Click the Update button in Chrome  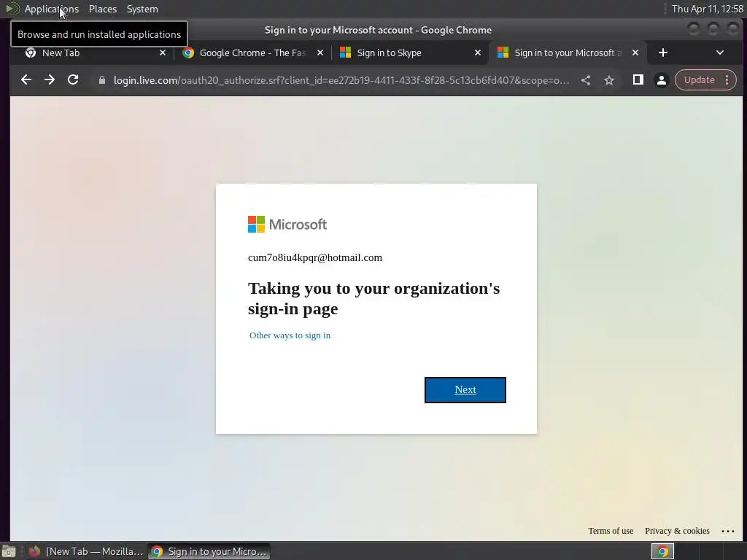pyautogui.click(x=699, y=80)
